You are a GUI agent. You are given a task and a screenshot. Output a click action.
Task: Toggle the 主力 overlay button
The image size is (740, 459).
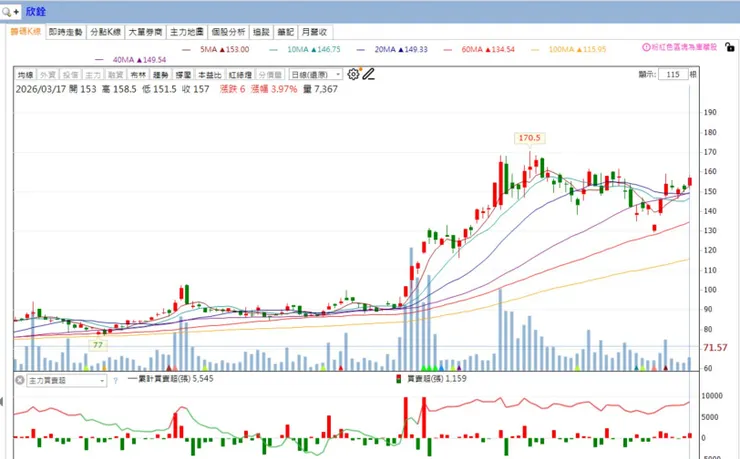93,75
